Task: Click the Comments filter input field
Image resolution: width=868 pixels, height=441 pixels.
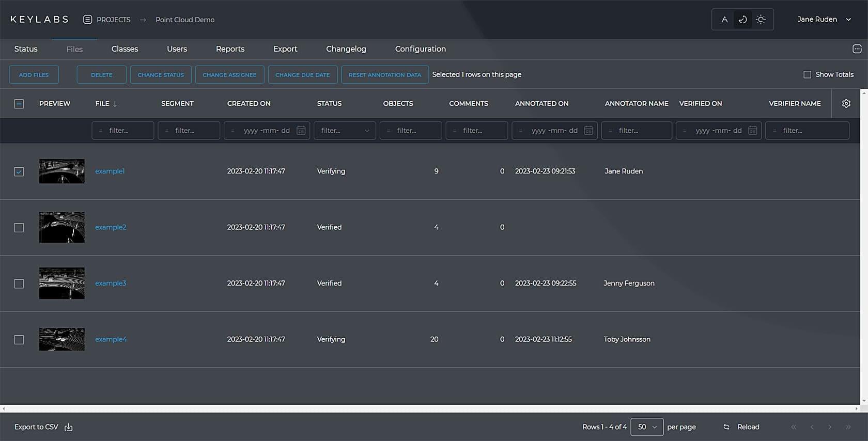Action: (x=477, y=131)
